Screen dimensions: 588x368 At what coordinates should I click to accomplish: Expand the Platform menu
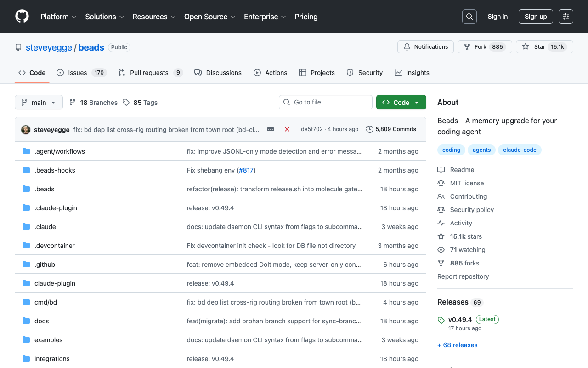click(58, 17)
